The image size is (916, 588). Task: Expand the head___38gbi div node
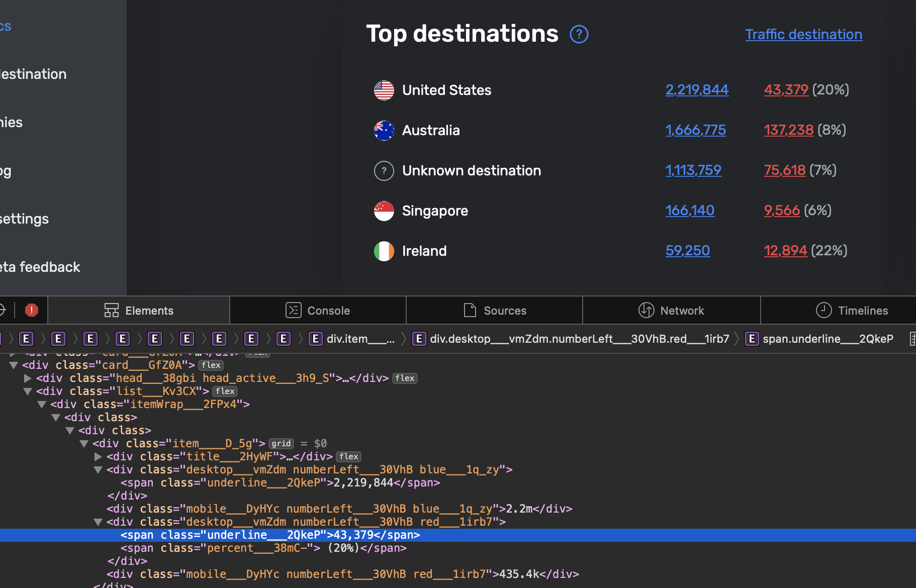(28, 378)
